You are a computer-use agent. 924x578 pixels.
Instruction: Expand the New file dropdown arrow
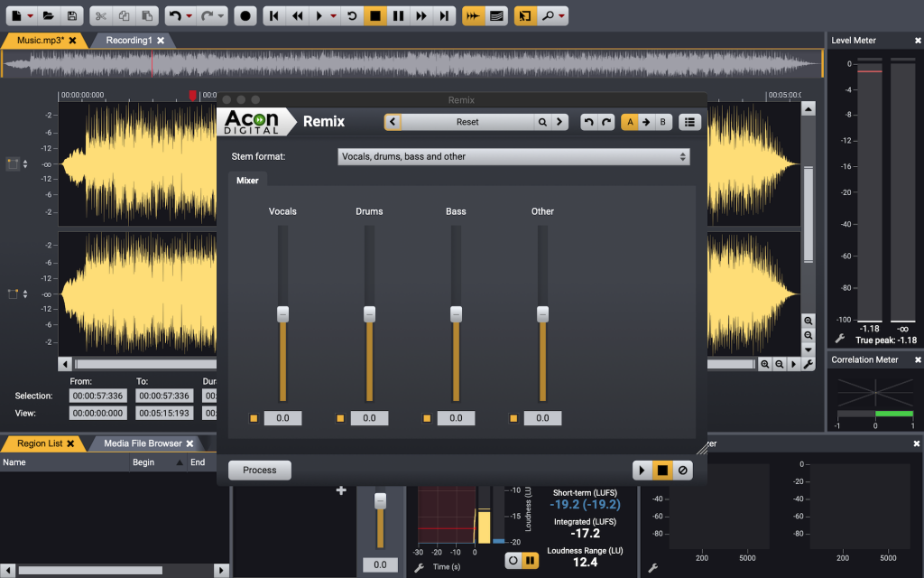click(31, 15)
